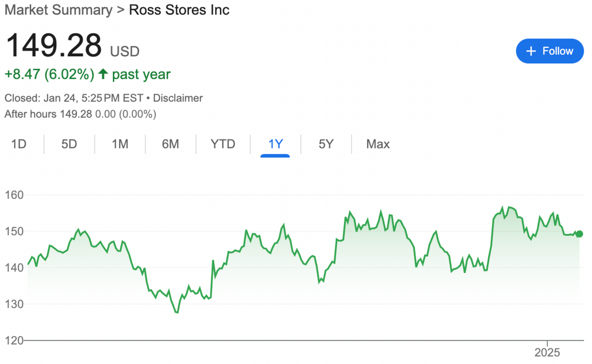Open the YTD chart tab
The width and height of the screenshot is (592, 364).
(x=223, y=144)
